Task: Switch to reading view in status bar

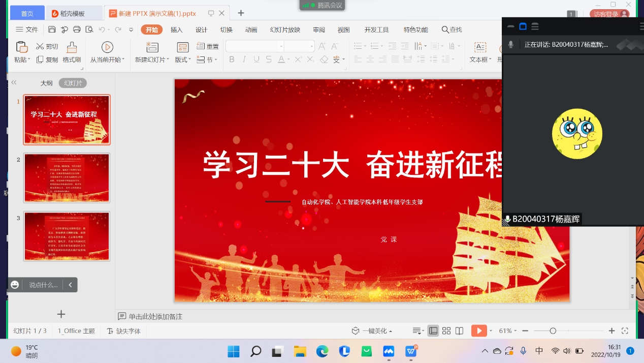Action: tap(459, 331)
